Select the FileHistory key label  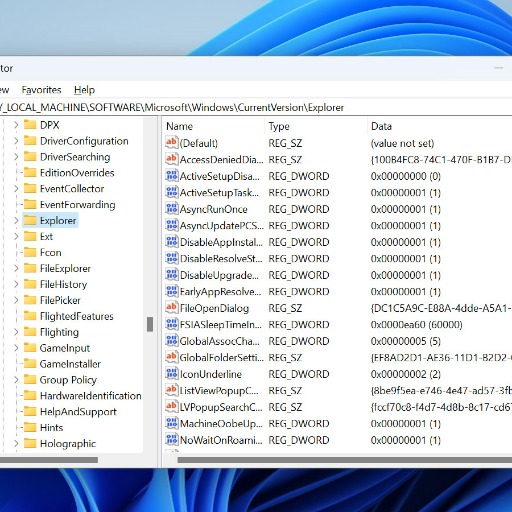point(63,284)
